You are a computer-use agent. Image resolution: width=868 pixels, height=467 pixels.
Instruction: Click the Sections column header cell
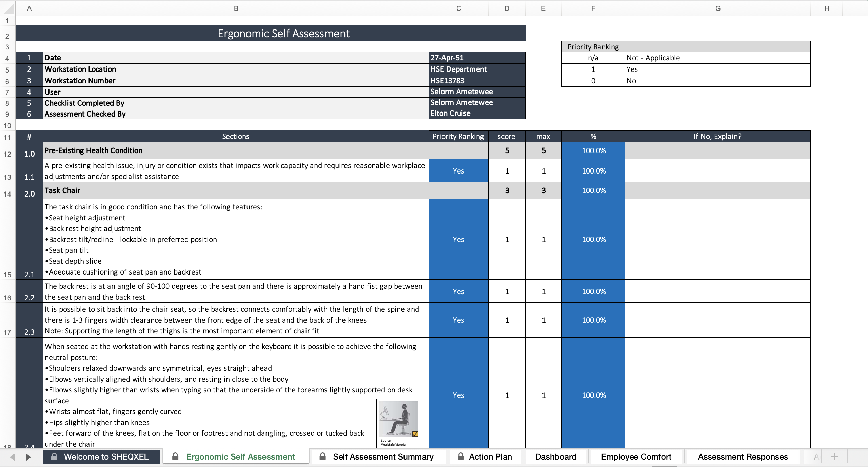pos(236,136)
